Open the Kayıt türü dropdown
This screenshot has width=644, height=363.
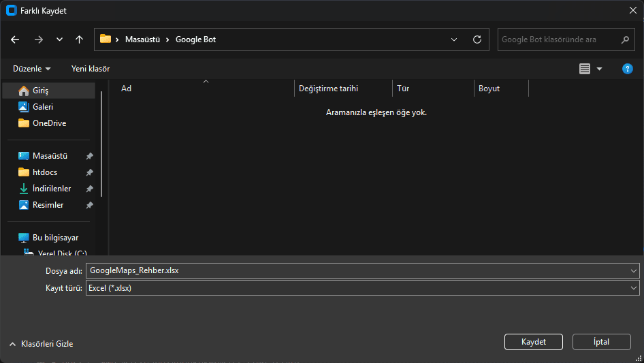362,288
